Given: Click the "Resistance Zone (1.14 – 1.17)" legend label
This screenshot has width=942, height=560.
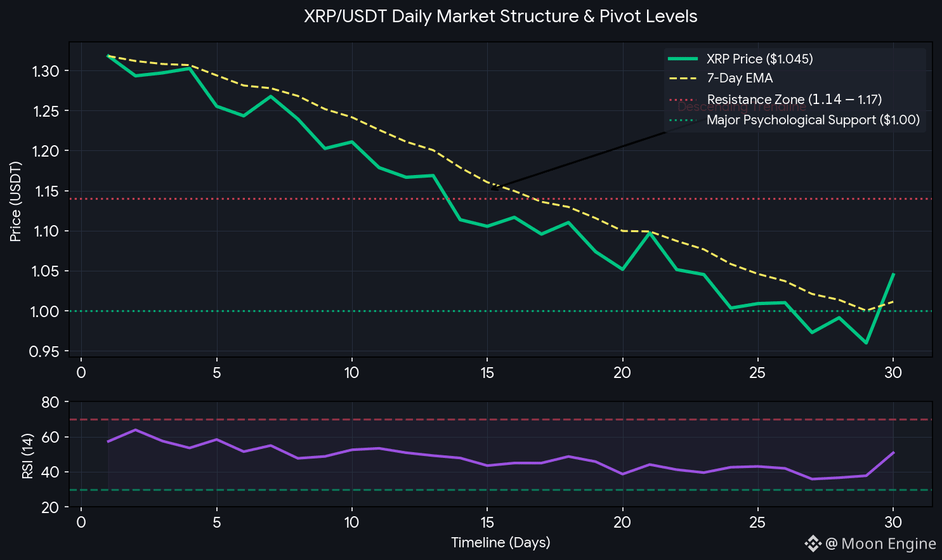Looking at the screenshot, I should click(794, 100).
